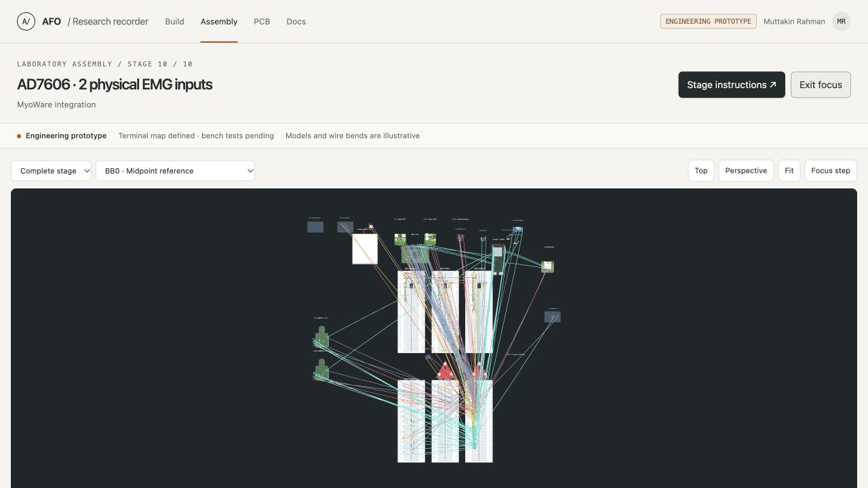Click the Research recorder project name
The image size is (868, 488).
coord(110,22)
